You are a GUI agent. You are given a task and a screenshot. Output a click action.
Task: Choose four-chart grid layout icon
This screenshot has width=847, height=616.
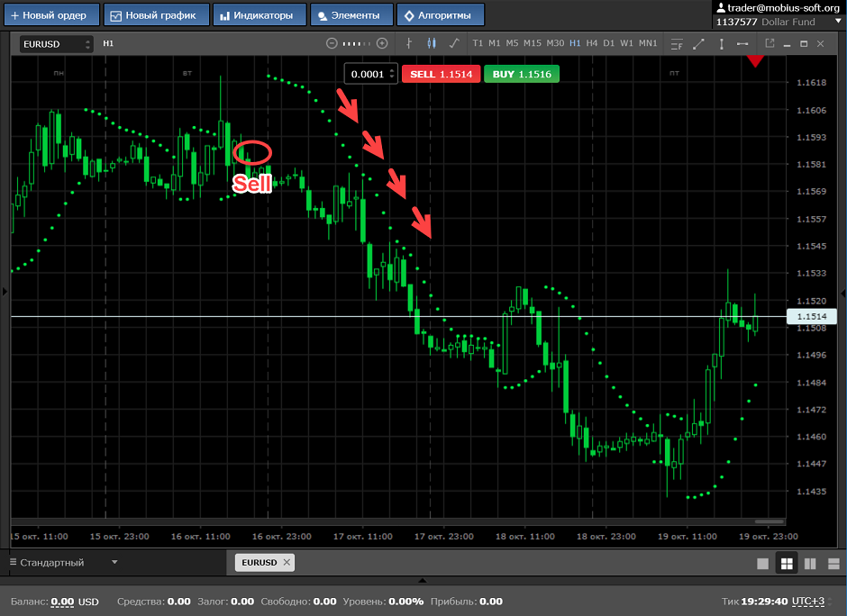tap(787, 564)
